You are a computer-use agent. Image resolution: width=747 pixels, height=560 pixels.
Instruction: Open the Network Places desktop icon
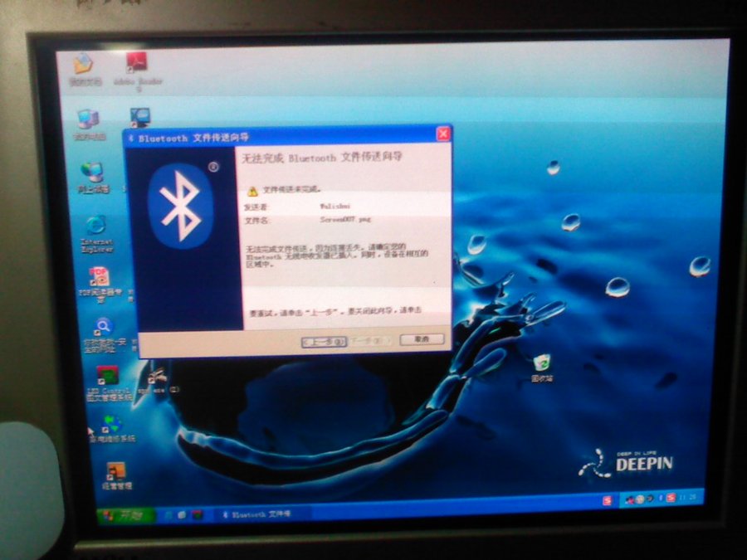click(x=92, y=173)
